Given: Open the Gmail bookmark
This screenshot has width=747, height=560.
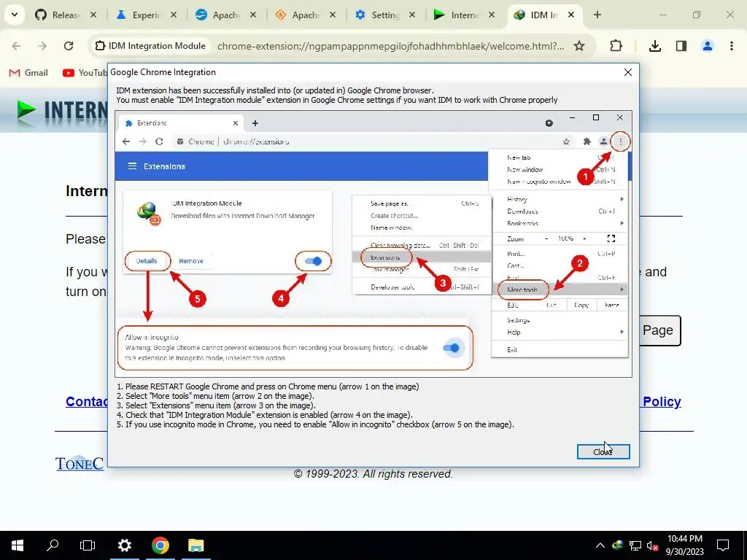Looking at the screenshot, I should coord(28,73).
